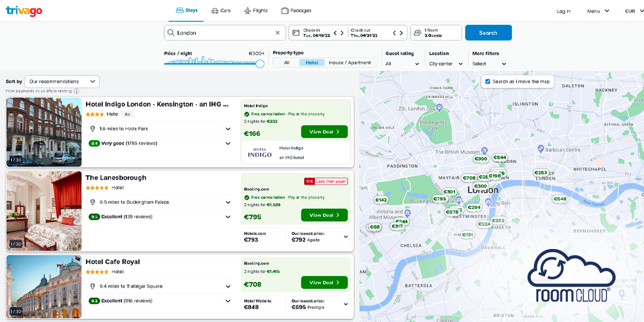Click the blue Search button
Viewport: 644px width, 322px height.
(488, 33)
